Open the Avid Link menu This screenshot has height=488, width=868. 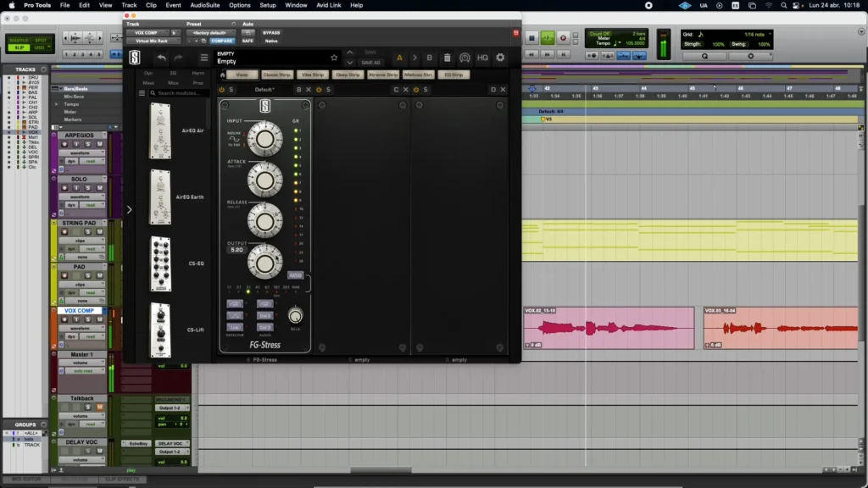(x=329, y=5)
